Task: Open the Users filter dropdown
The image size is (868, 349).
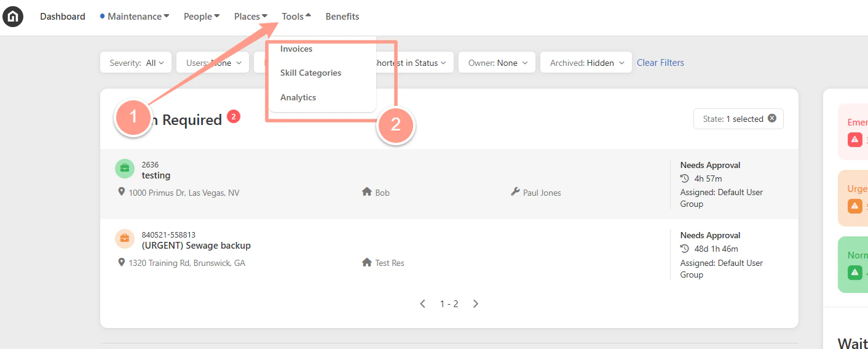Action: (212, 63)
